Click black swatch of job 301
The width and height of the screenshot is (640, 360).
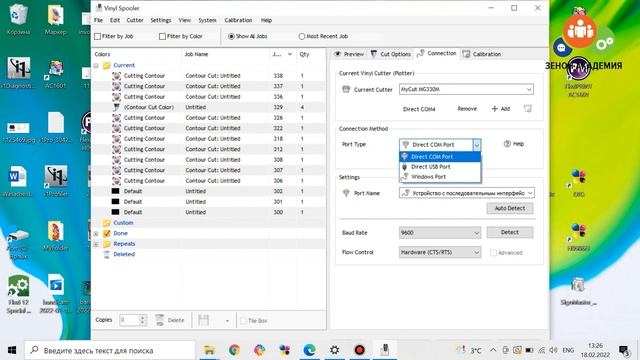116,202
